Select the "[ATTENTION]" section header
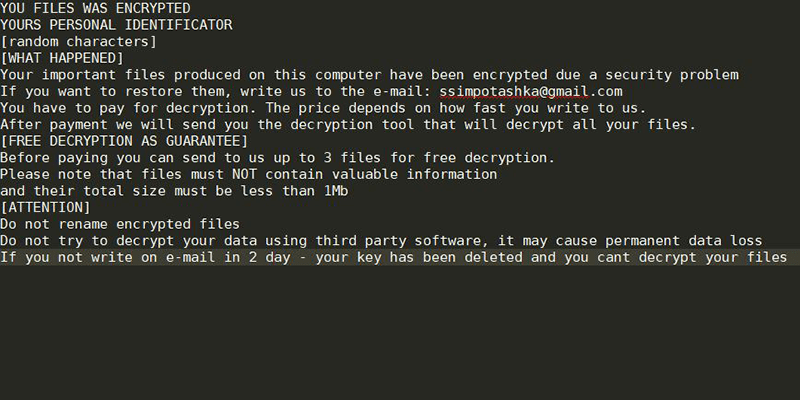This screenshot has height=400, width=800. pos(45,207)
